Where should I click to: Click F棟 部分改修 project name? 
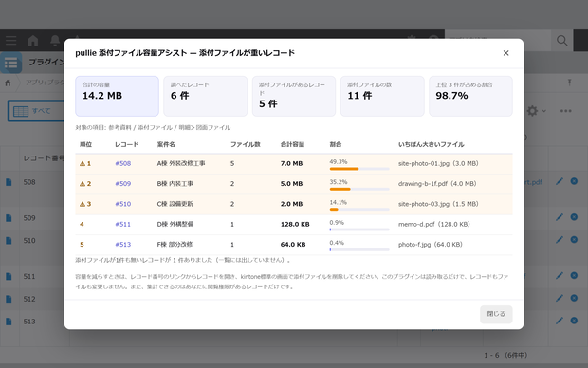click(x=175, y=245)
